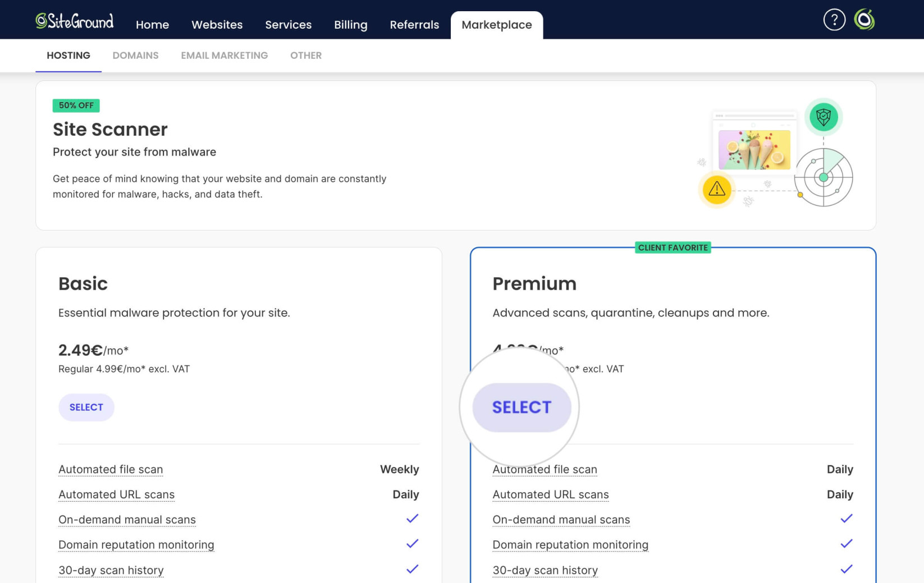Click the Site Scanner illustration
The image size is (924, 583).
(775, 154)
